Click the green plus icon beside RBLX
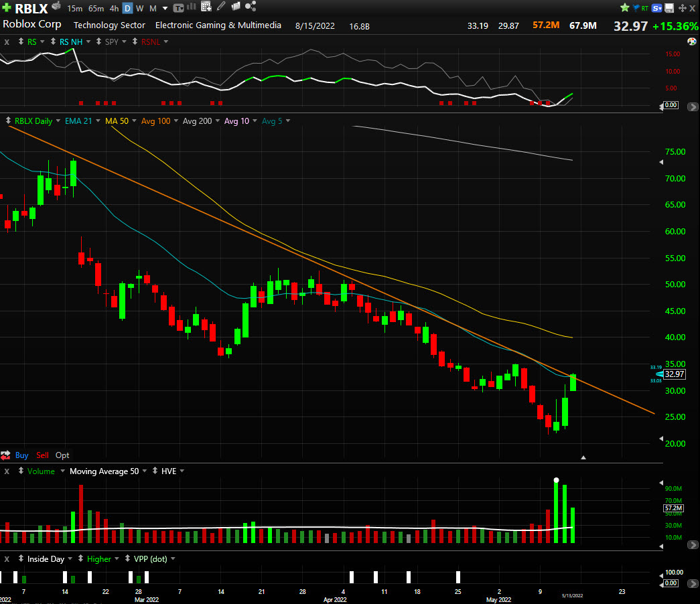This screenshot has height=604, width=700. click(x=6, y=7)
